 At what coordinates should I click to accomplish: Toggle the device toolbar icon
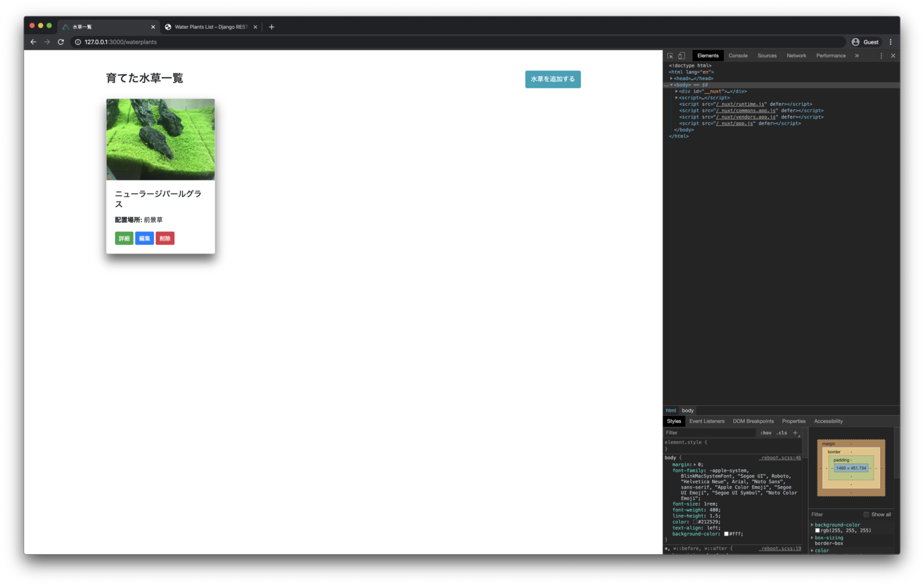(x=682, y=55)
